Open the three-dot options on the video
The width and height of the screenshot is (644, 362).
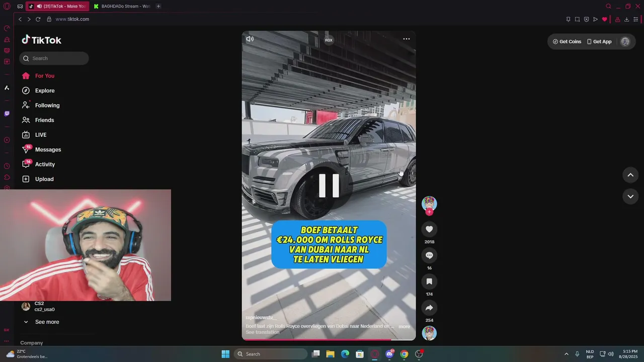(406, 39)
